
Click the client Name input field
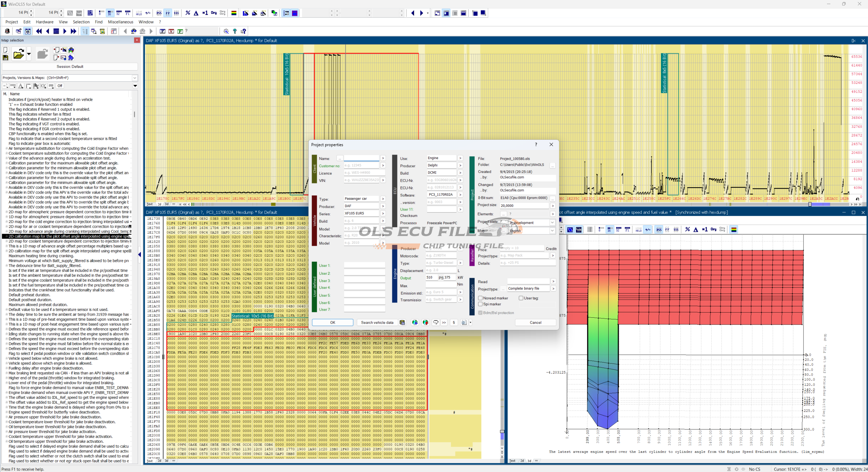[x=361, y=158]
